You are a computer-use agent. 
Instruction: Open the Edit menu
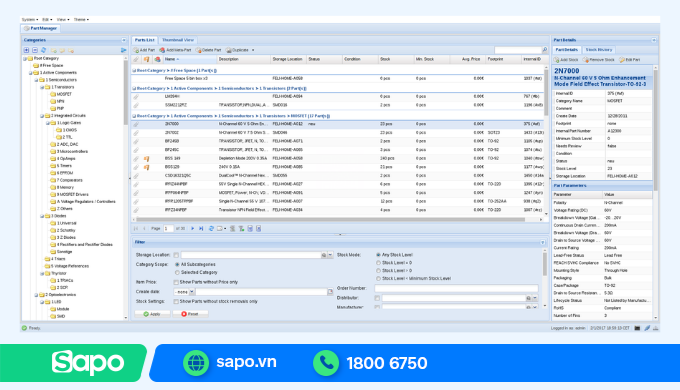[x=47, y=20]
